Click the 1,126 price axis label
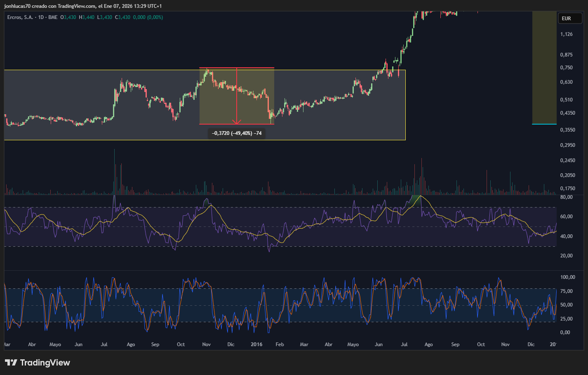Viewport: 588px width, 375px height. pyautogui.click(x=567, y=34)
